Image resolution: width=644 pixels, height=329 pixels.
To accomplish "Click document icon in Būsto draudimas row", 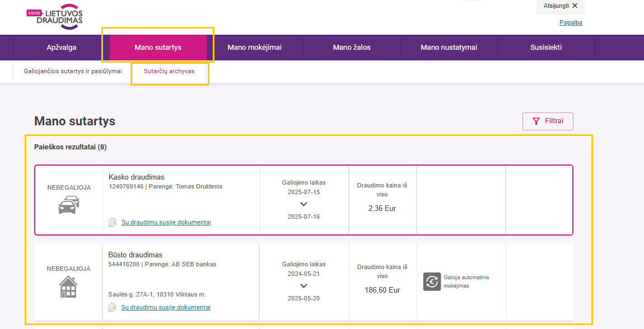I will tap(112, 307).
